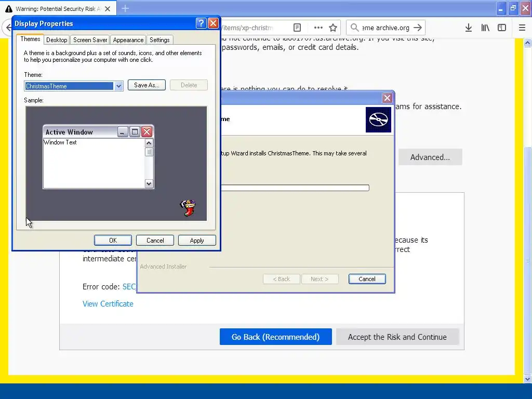Select the Warning: Potential Security Risk browser tab
Screen dimensions: 532x399
(x=58, y=9)
